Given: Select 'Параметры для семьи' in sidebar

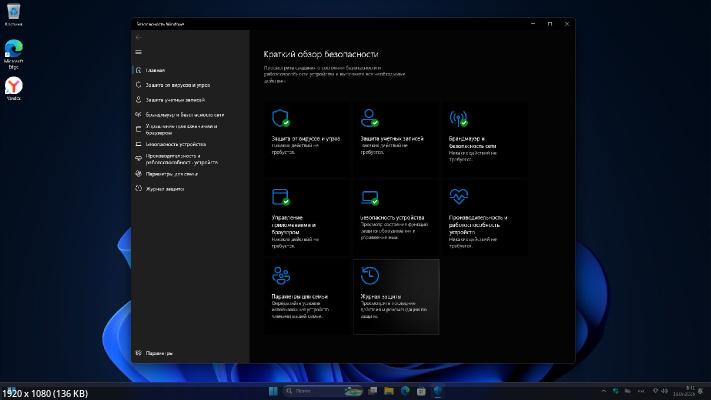Looking at the screenshot, I should (190, 174).
